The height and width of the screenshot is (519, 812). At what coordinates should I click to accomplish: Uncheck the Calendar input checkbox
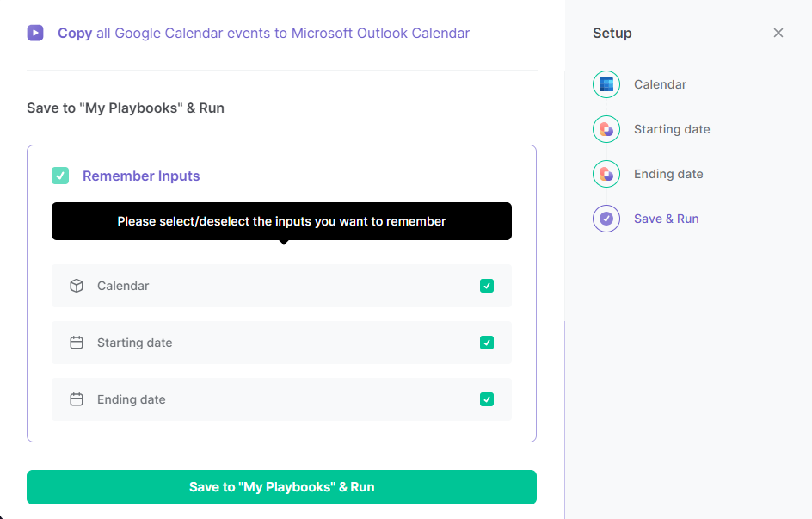[487, 286]
